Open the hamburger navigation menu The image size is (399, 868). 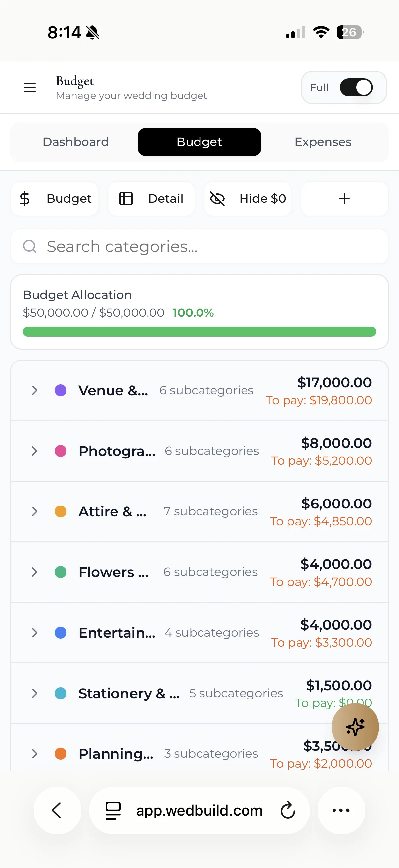pos(30,87)
